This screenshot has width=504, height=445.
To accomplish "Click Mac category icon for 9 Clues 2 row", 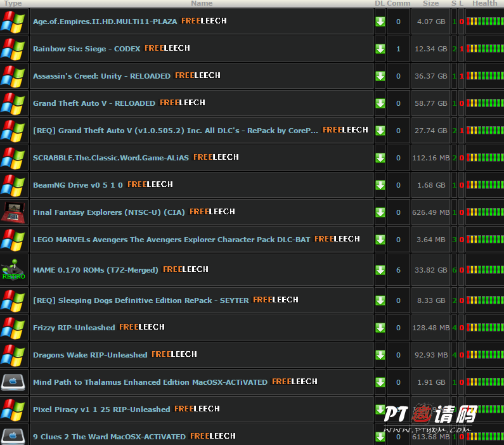I will pos(13,436).
